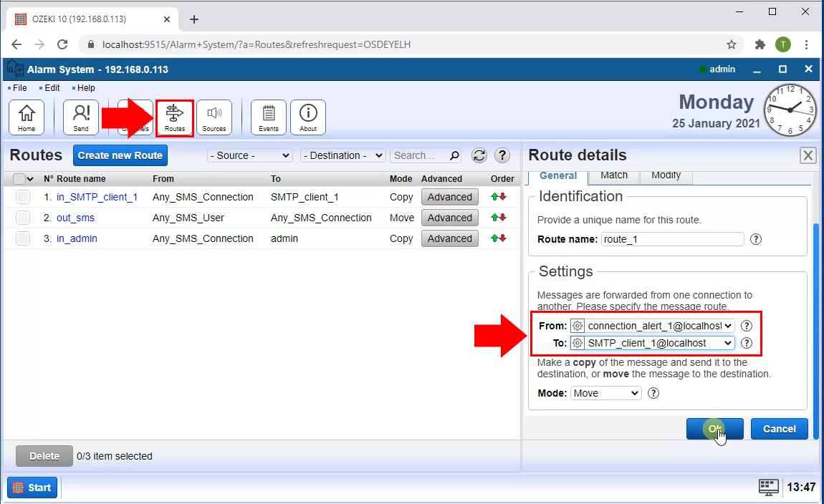Click the search magnifier icon
Viewport: 824px width, 504px height.
point(454,155)
